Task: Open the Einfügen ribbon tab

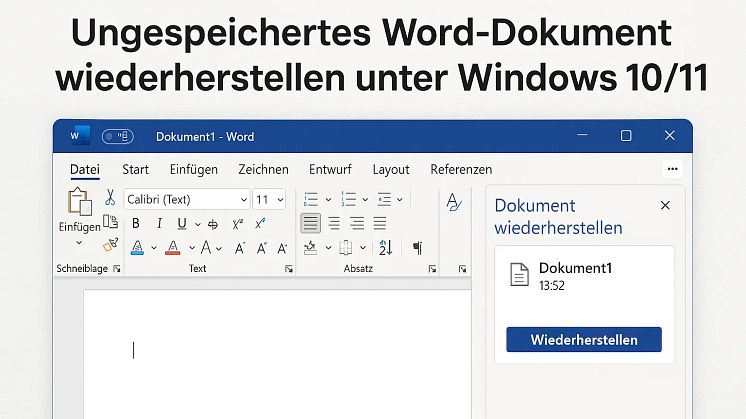Action: click(194, 169)
